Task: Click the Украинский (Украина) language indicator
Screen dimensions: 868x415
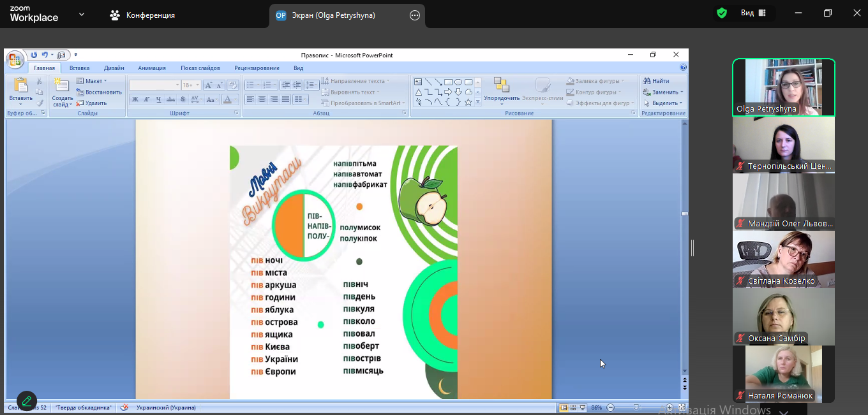Action: click(x=167, y=407)
